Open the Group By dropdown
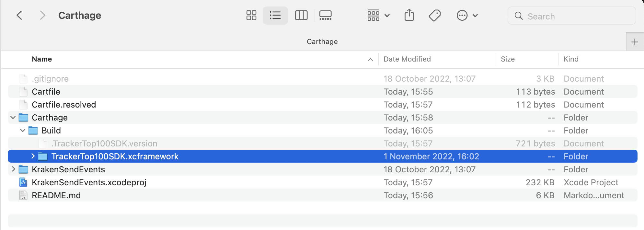644x230 pixels. [x=378, y=16]
